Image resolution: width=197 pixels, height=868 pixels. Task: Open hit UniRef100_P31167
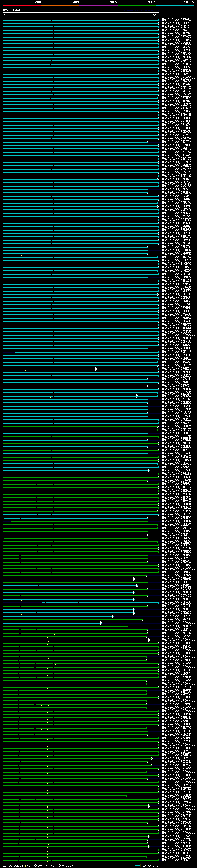click(177, 152)
